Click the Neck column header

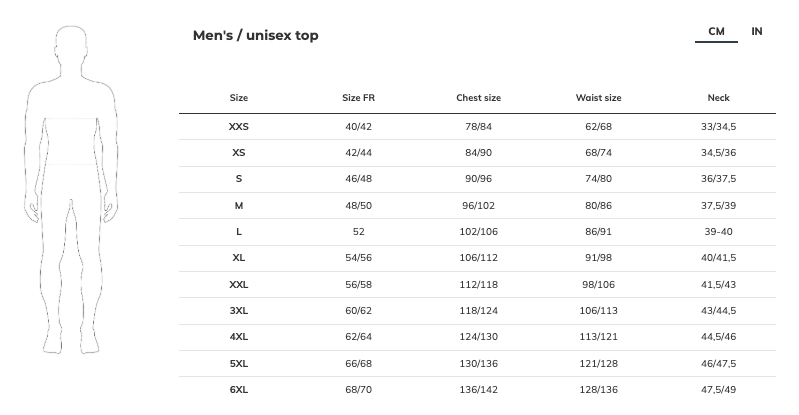[x=718, y=98]
